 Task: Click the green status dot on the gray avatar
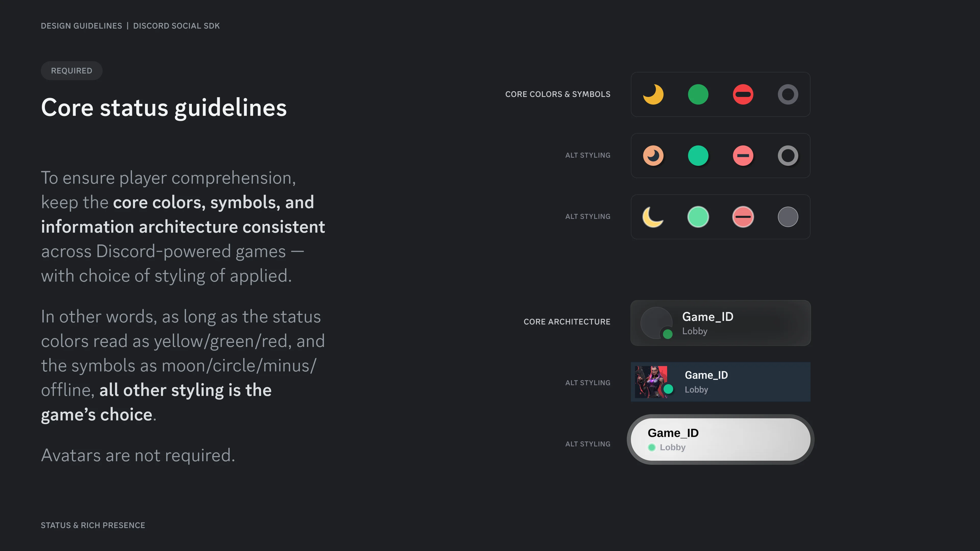coord(668,334)
